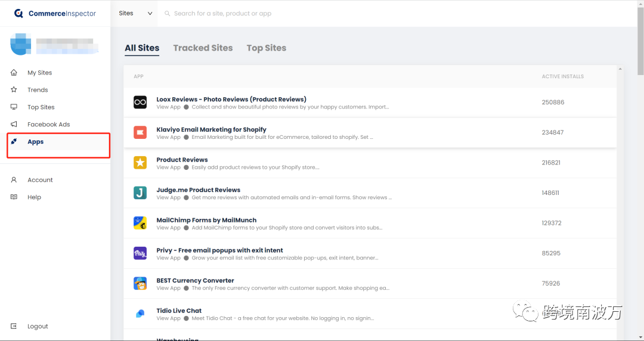Select Apps in the sidebar

tap(35, 142)
